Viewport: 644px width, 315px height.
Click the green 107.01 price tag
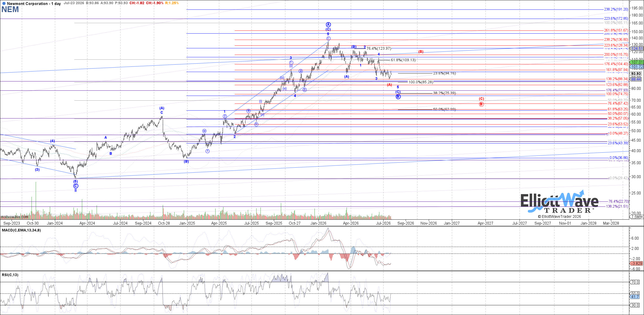637,62
